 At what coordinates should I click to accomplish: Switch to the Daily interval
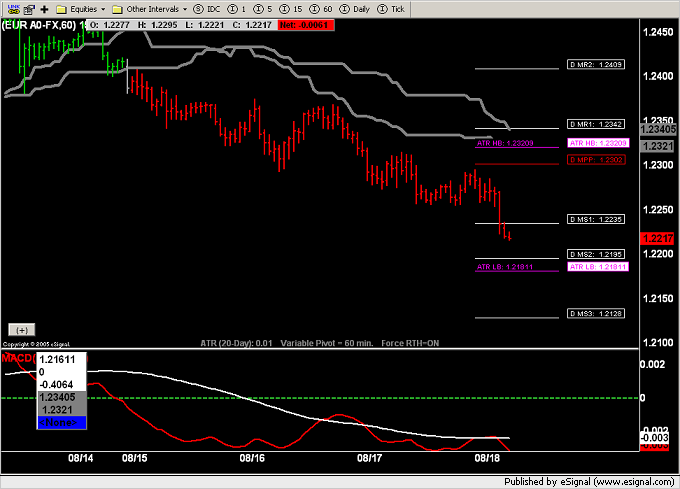355,9
